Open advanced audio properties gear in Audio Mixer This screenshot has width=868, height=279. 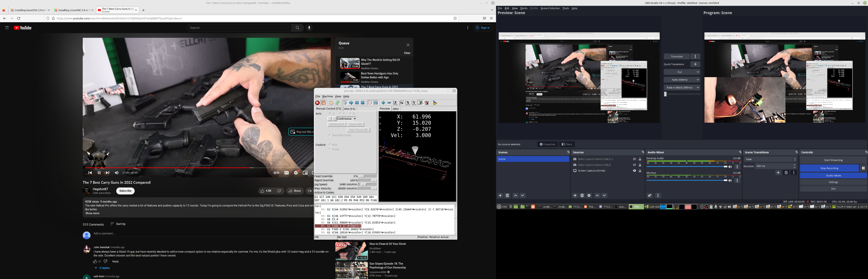650,195
